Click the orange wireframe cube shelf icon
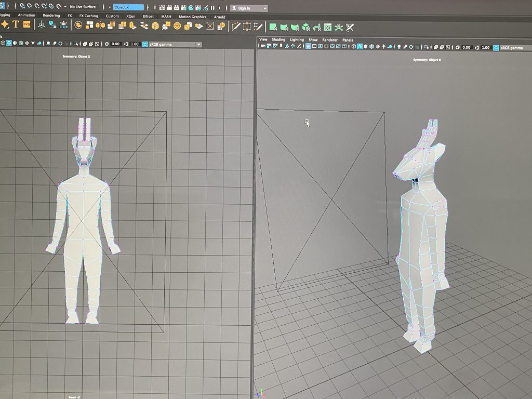This screenshot has height=399, width=532. tap(155, 25)
